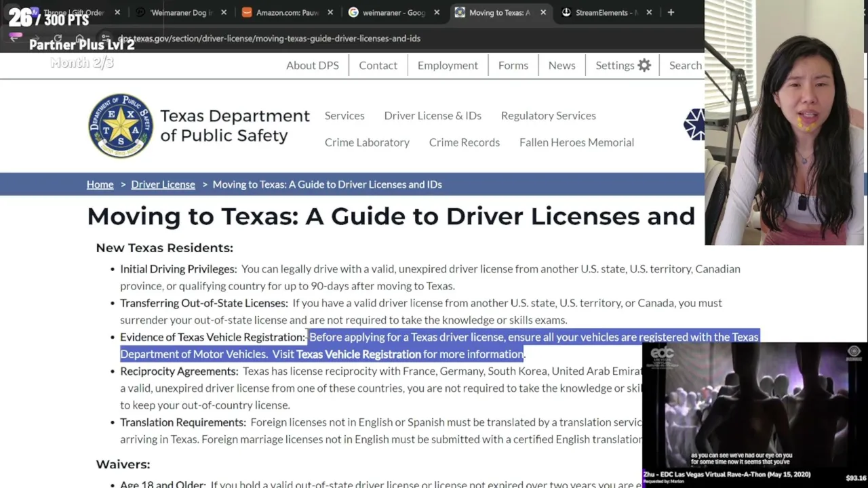Open the About DPS link

[x=313, y=66]
